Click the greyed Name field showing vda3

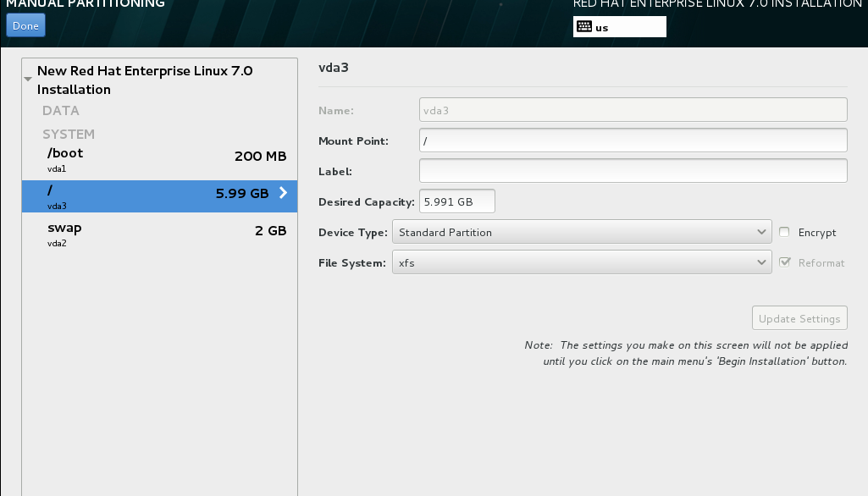tap(633, 109)
